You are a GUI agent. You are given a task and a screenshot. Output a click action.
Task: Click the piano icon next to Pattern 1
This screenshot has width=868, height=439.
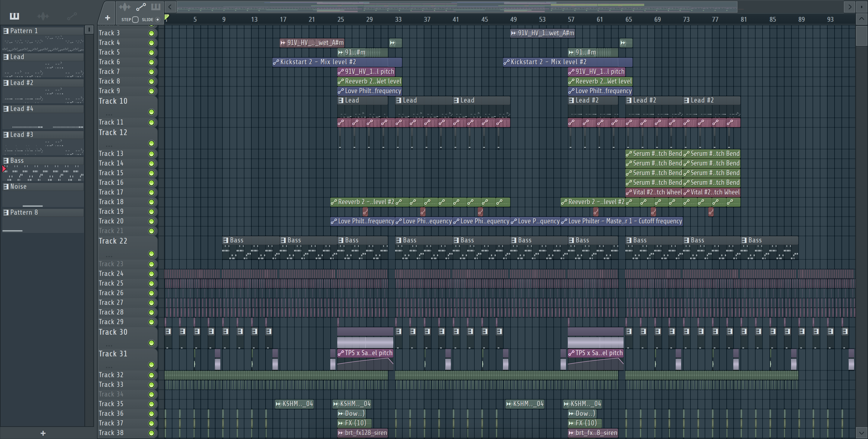pyautogui.click(x=6, y=31)
